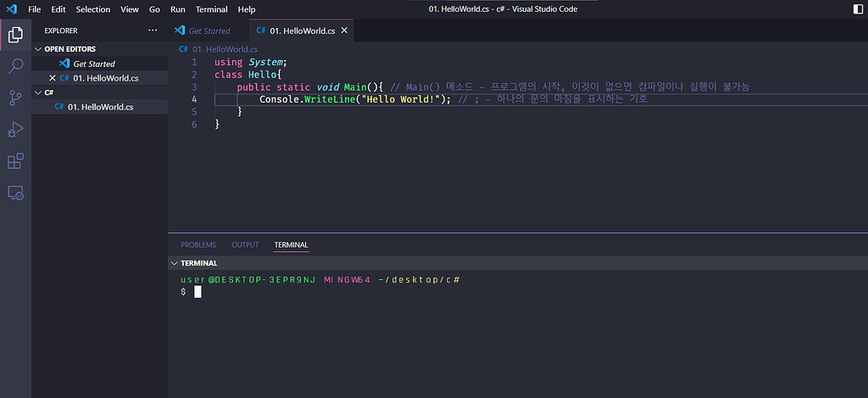Click the Korean comment on line 4
This screenshot has width=868, height=398.
pos(553,100)
